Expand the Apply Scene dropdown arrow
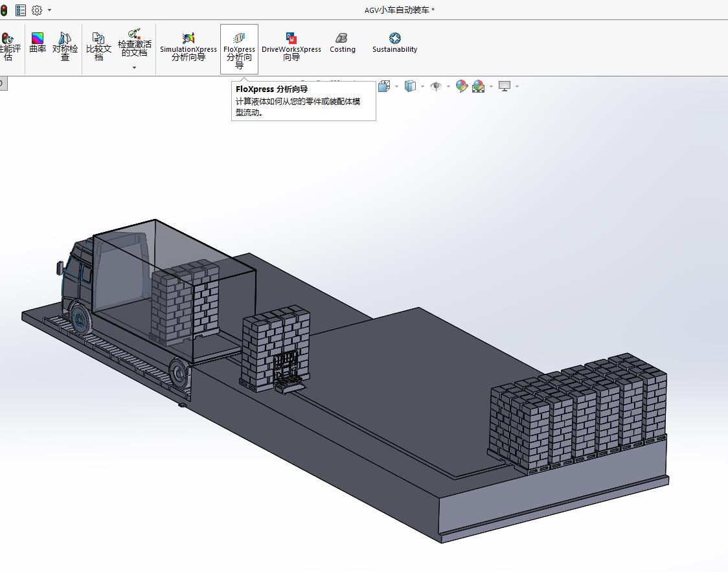 pyautogui.click(x=491, y=86)
